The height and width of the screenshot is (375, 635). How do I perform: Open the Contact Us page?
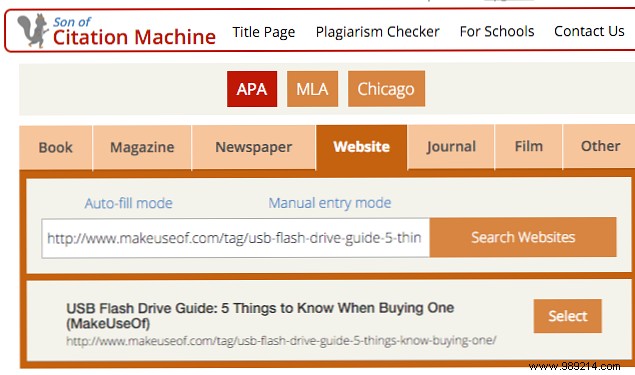589,31
